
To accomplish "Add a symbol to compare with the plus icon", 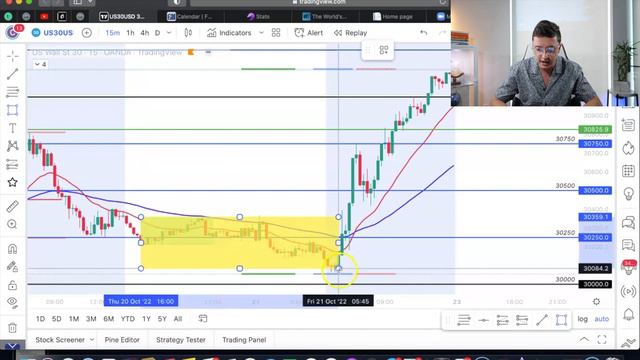I will point(87,33).
